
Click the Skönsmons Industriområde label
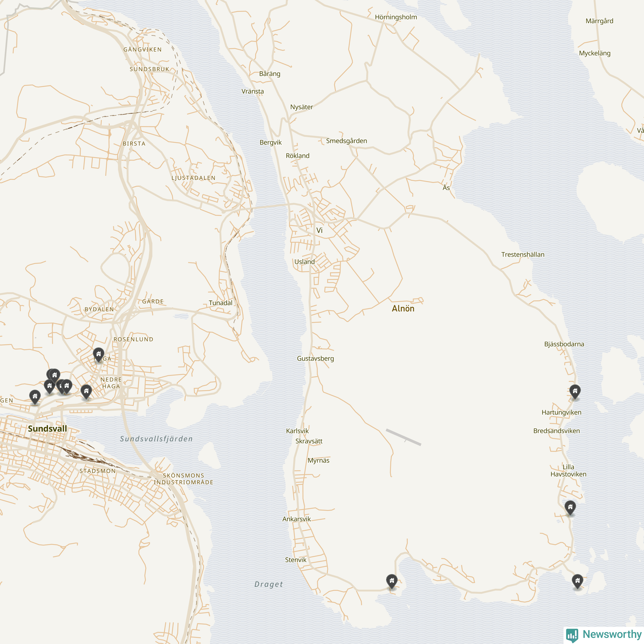183,479
